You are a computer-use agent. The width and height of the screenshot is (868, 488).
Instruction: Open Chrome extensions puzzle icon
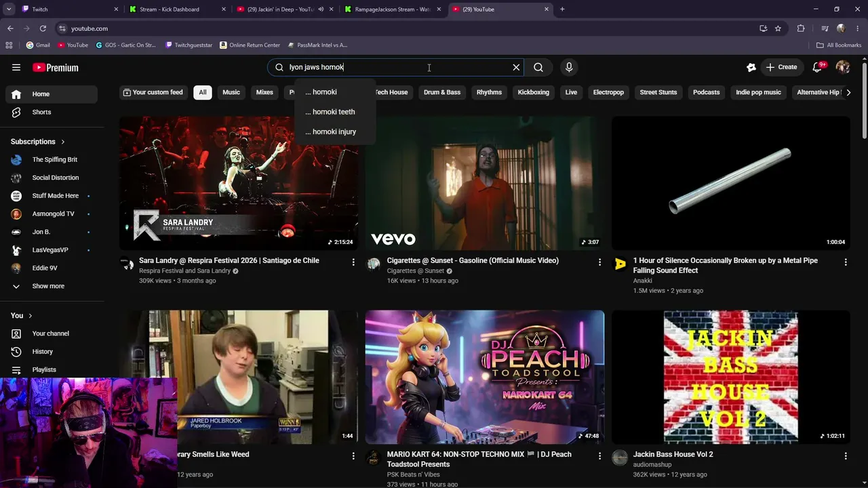(801, 28)
